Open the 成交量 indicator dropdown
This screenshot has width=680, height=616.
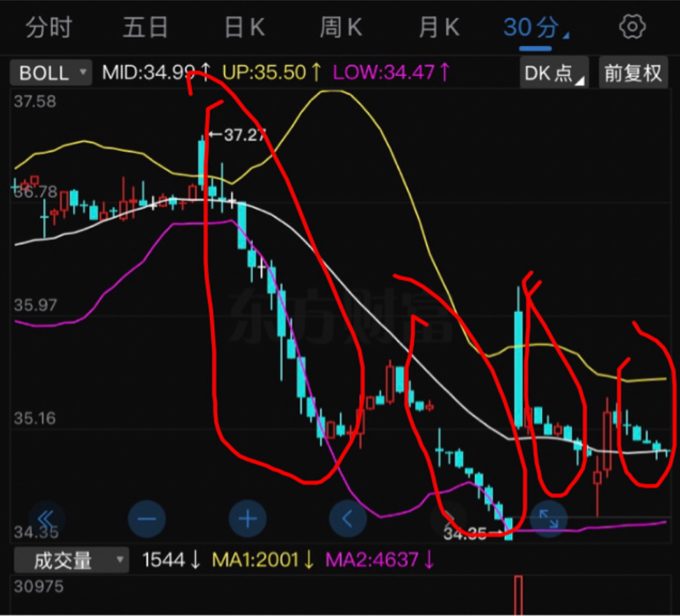coord(72,560)
